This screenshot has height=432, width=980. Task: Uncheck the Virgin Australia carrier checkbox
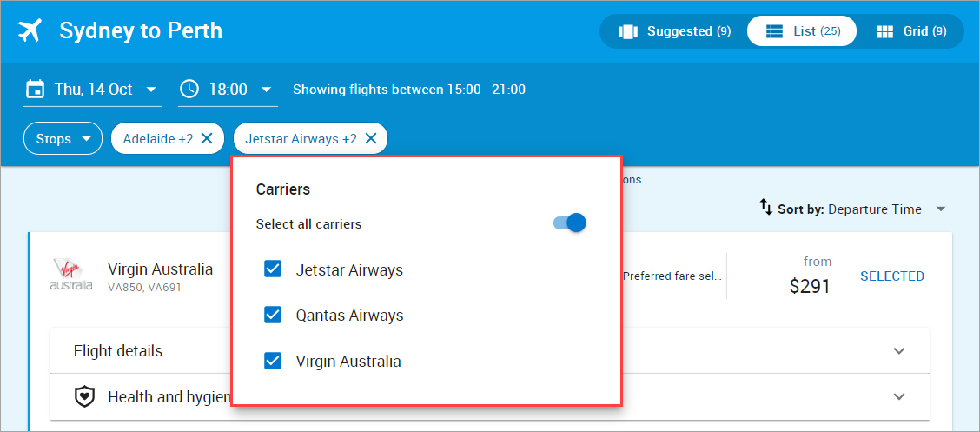pyautogui.click(x=273, y=361)
